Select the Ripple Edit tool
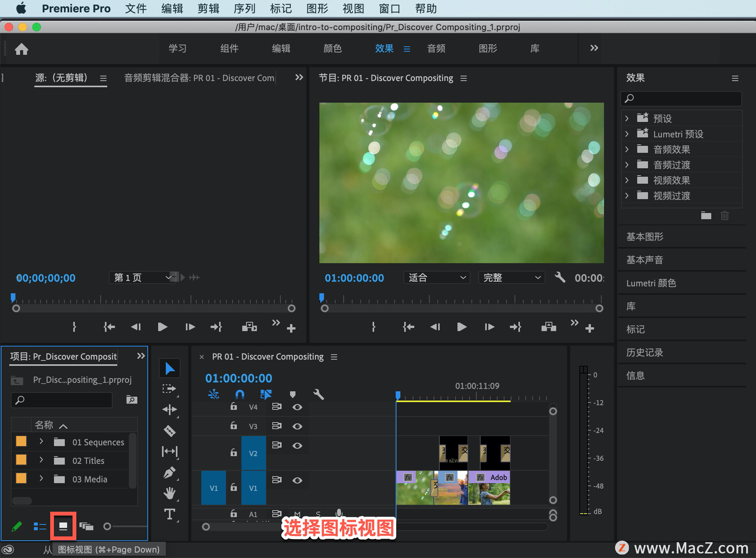The height and width of the screenshot is (558, 756). [169, 410]
